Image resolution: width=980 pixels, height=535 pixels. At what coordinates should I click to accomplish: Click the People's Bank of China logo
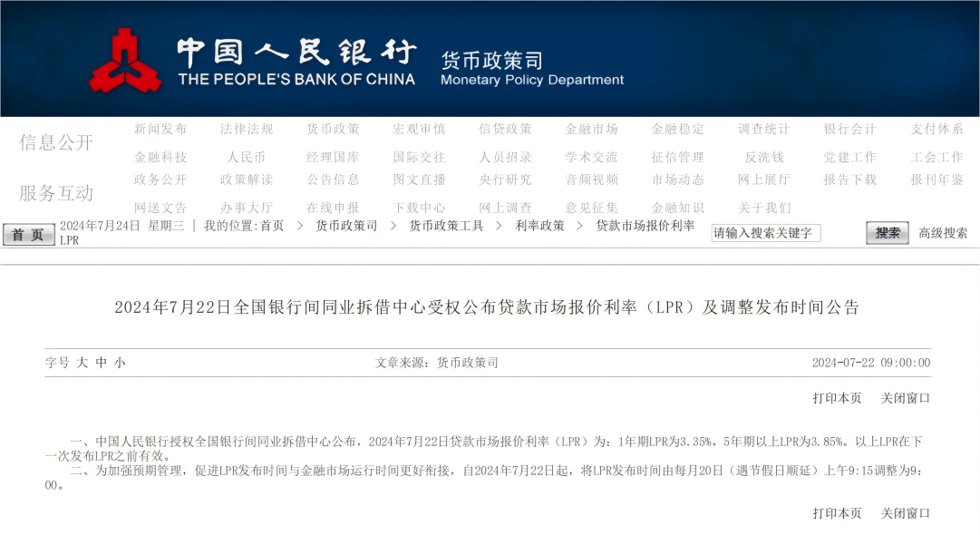click(x=125, y=62)
